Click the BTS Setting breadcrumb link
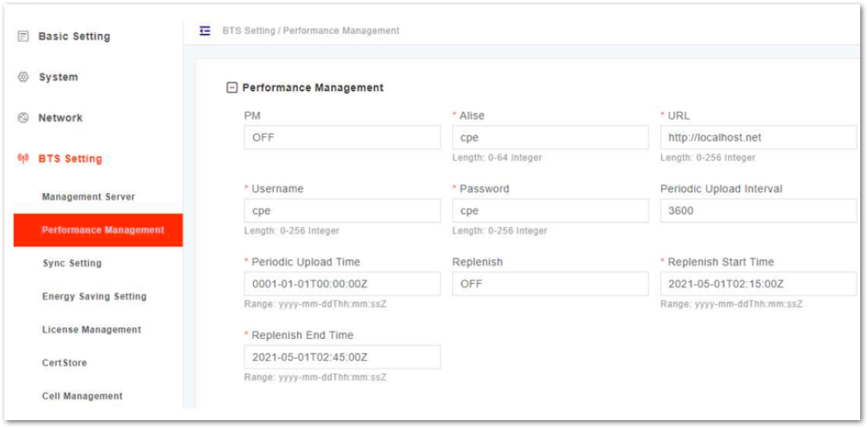This screenshot has height=428, width=868. click(249, 31)
